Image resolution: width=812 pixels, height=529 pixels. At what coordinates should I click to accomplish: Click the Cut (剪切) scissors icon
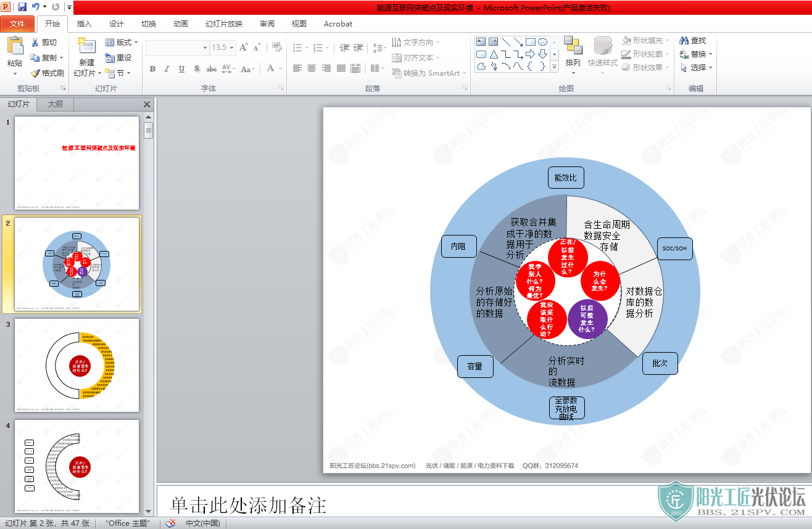click(x=35, y=43)
